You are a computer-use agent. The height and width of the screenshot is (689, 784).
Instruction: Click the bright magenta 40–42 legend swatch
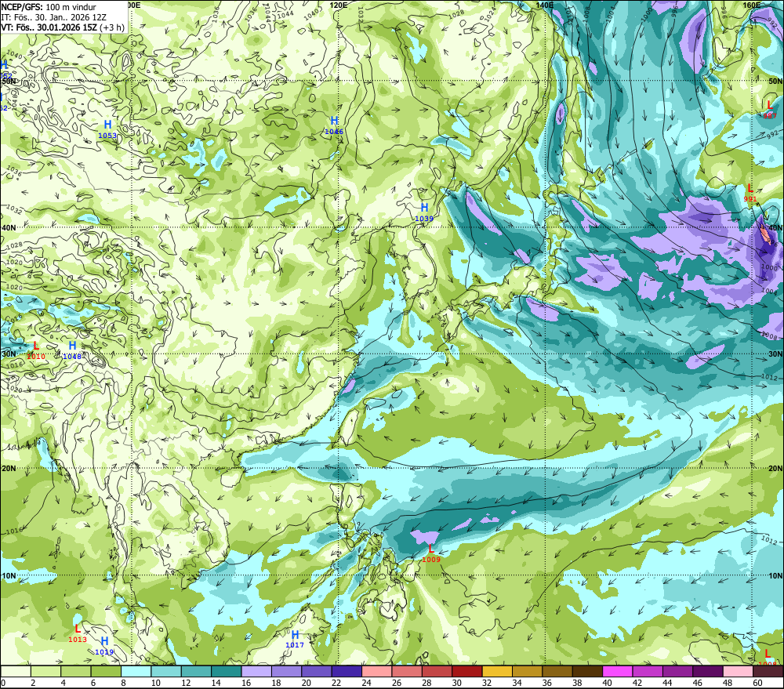point(618,671)
